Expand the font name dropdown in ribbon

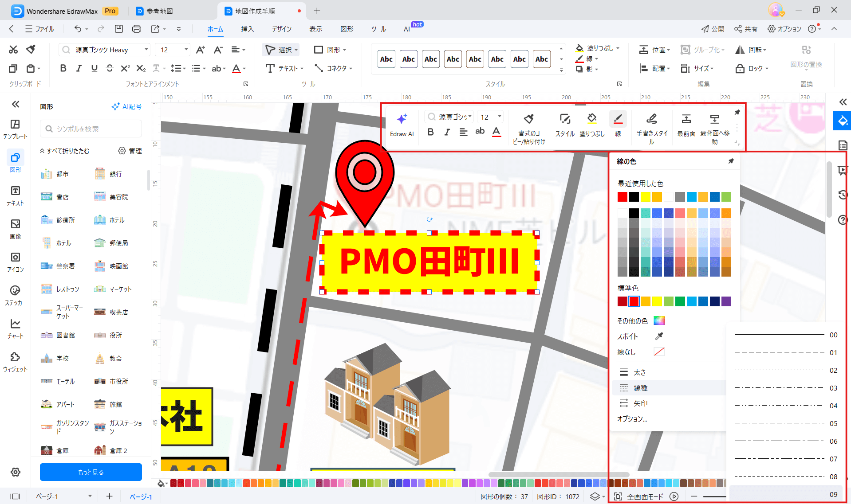pyautogui.click(x=146, y=50)
